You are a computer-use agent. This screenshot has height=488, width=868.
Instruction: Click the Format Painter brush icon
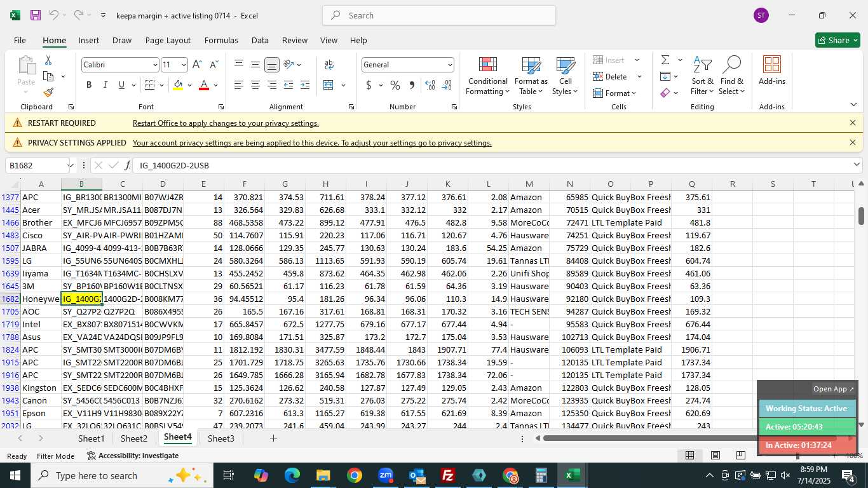(x=48, y=93)
